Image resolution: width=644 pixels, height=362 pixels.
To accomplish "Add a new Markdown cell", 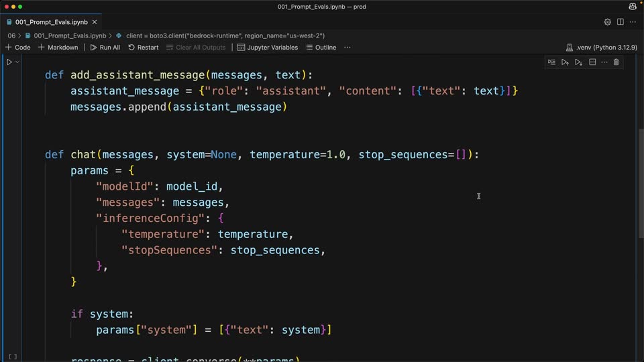I will pos(58,48).
